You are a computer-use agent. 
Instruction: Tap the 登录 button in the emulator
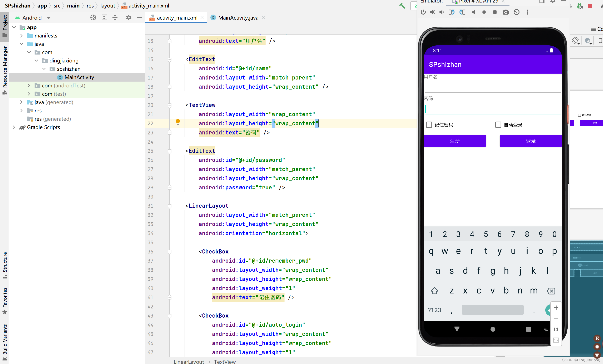tap(531, 141)
